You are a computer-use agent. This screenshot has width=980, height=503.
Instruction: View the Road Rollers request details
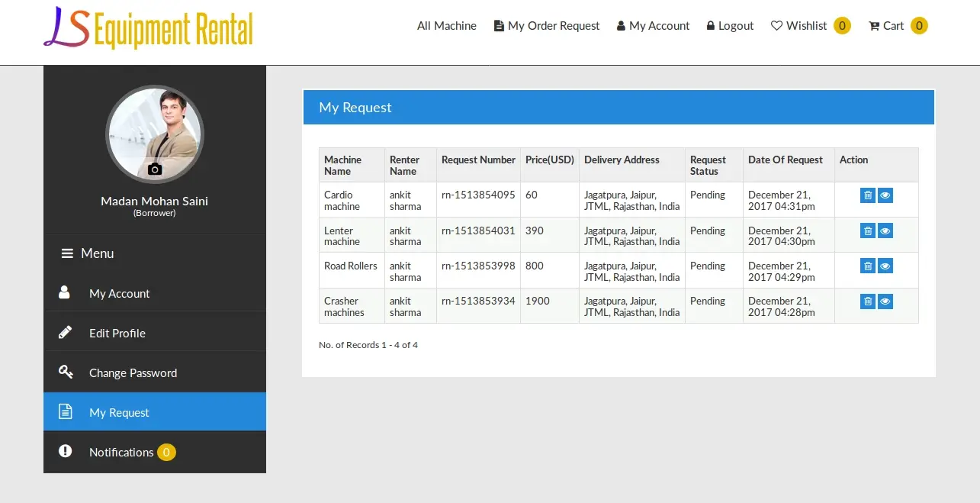(885, 266)
